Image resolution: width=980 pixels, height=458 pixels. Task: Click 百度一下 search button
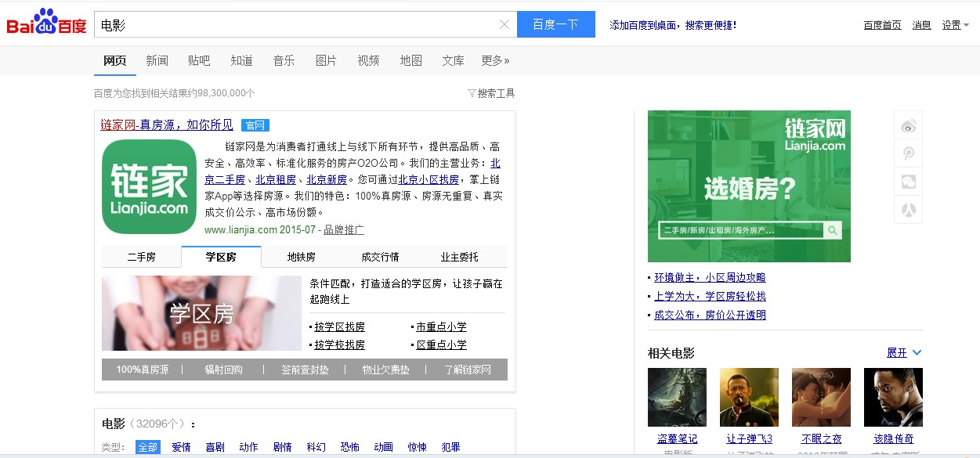556,24
